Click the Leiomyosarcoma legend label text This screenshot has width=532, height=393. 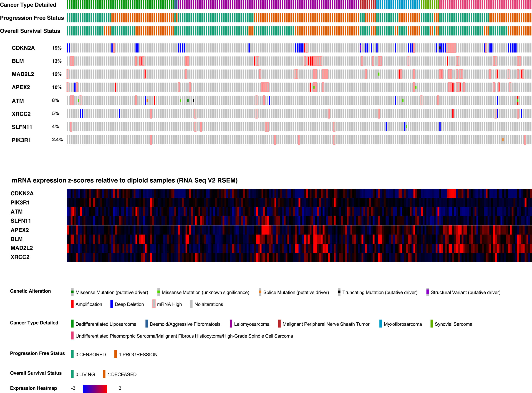252,324
